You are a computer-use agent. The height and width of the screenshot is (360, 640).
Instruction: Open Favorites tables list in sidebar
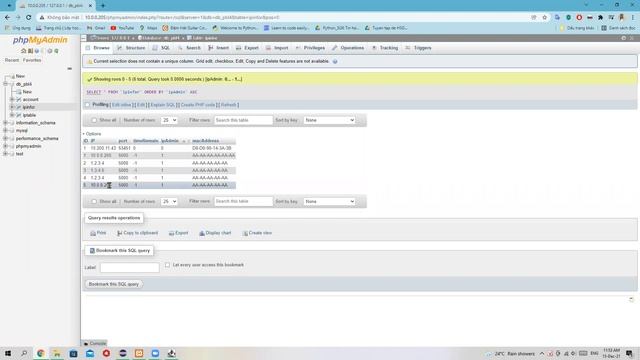pos(32,60)
